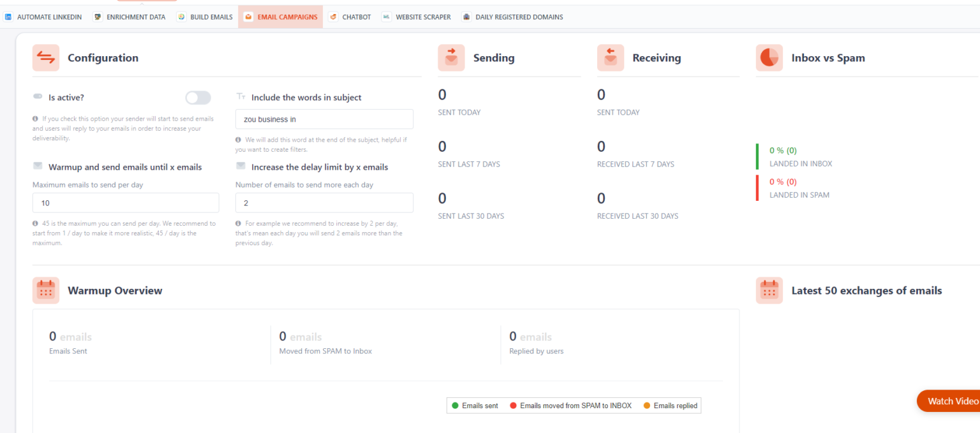Click the Emails replied legend label
Viewport: 980px width, 433px height.
point(674,406)
